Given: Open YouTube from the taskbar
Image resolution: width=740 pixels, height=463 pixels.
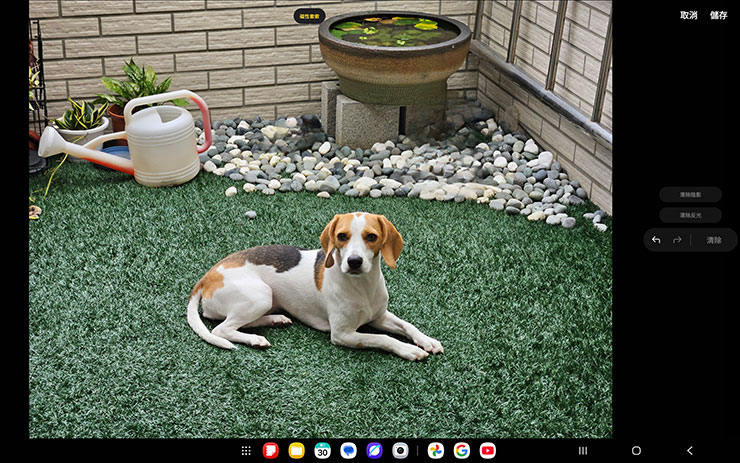Looking at the screenshot, I should pos(487,451).
